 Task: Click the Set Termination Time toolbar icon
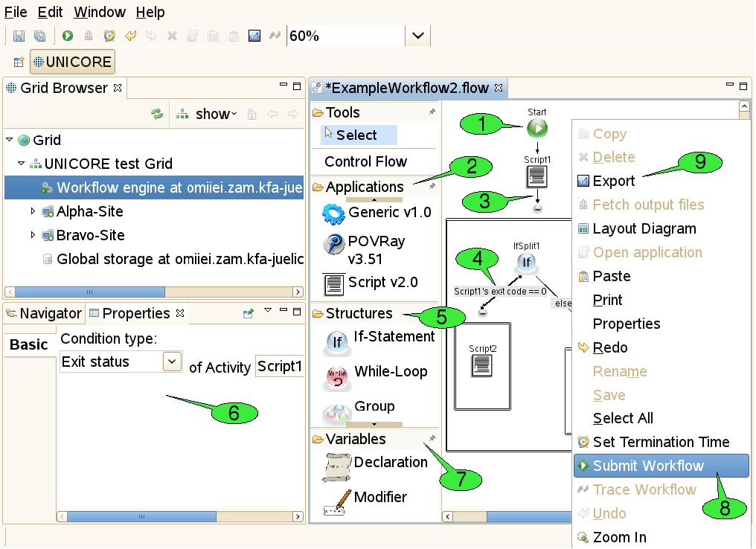click(109, 36)
